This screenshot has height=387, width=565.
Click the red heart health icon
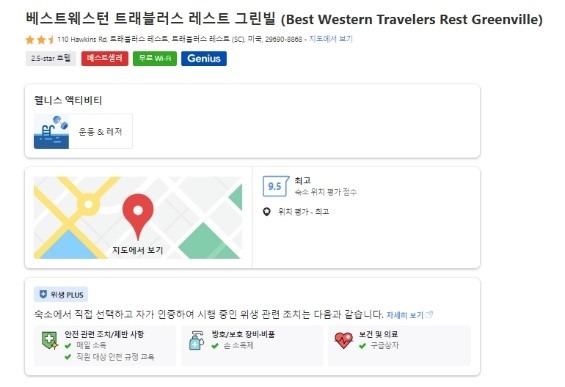[343, 340]
